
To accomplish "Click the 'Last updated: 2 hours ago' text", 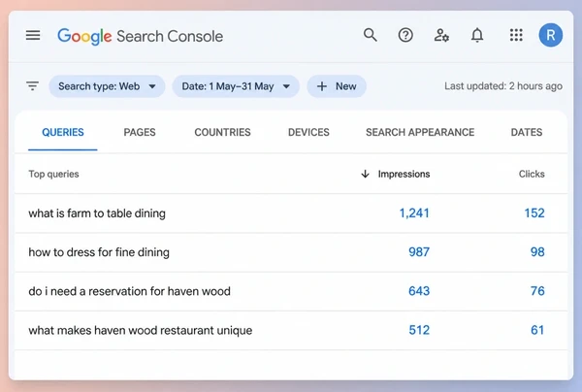I will (503, 86).
